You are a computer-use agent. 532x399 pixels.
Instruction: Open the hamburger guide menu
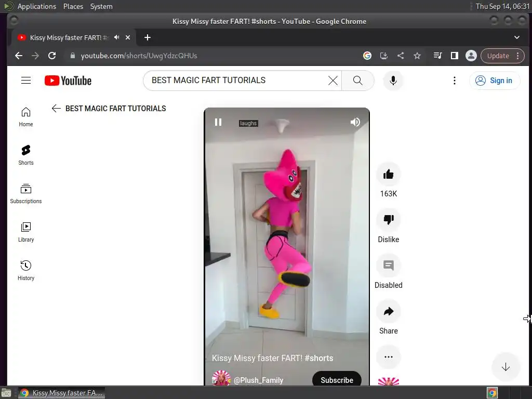point(26,81)
